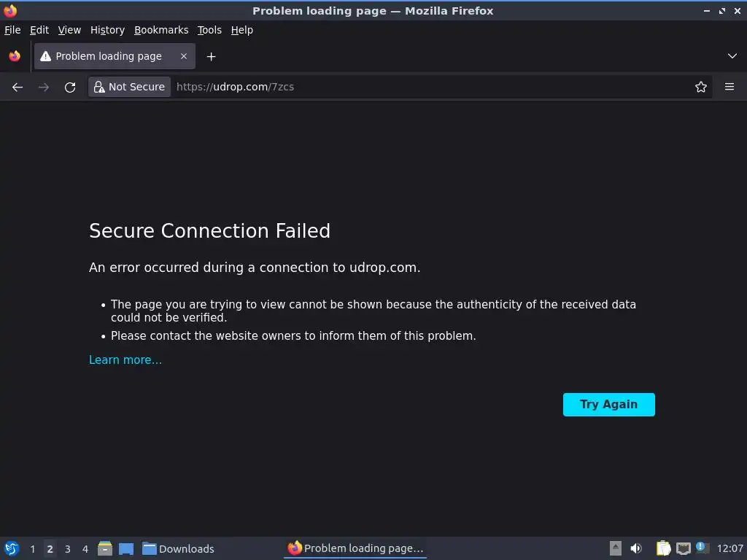The image size is (747, 560).
Task: Click the Reload page icon
Action: click(70, 87)
